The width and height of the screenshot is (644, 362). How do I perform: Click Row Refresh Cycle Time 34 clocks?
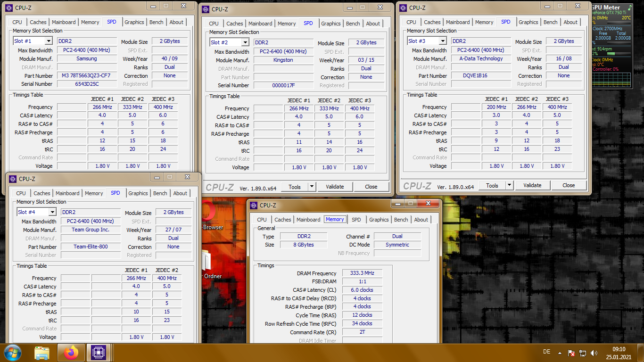click(362, 323)
